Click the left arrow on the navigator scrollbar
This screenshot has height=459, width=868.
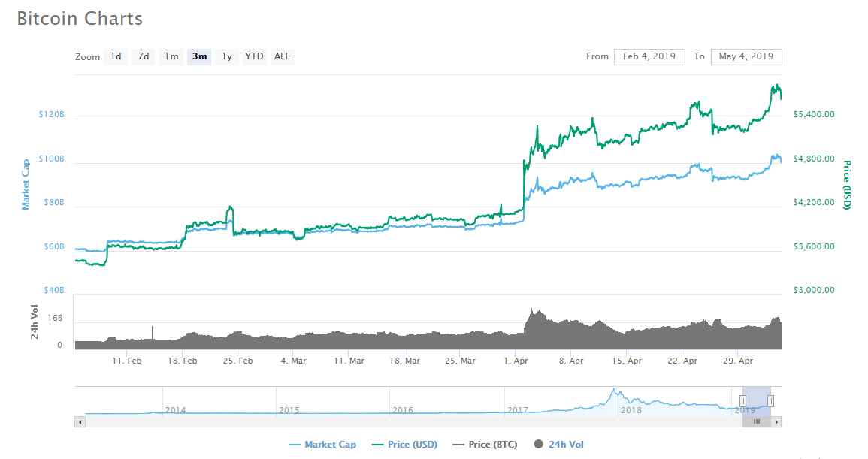[80, 422]
